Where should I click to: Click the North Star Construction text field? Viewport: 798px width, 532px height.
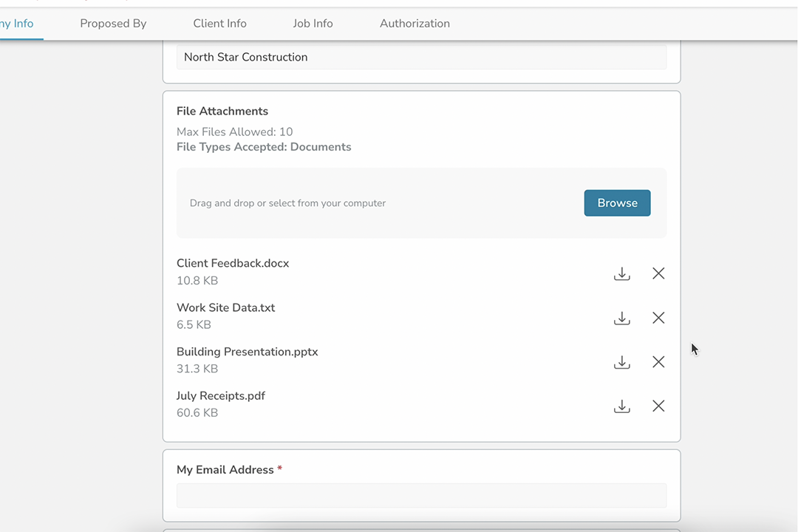(421, 57)
